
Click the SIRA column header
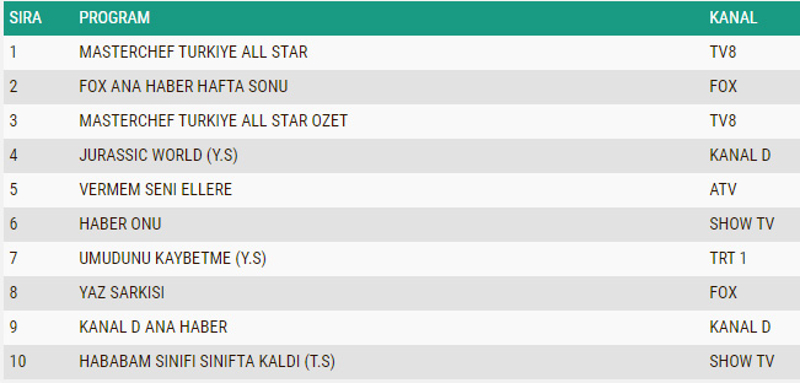[25, 18]
